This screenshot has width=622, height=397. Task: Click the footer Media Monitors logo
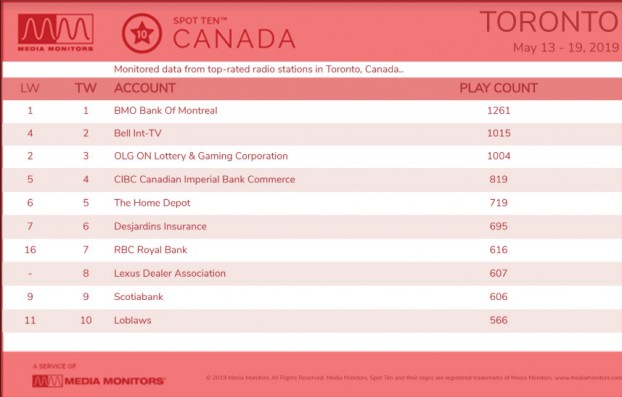98,381
